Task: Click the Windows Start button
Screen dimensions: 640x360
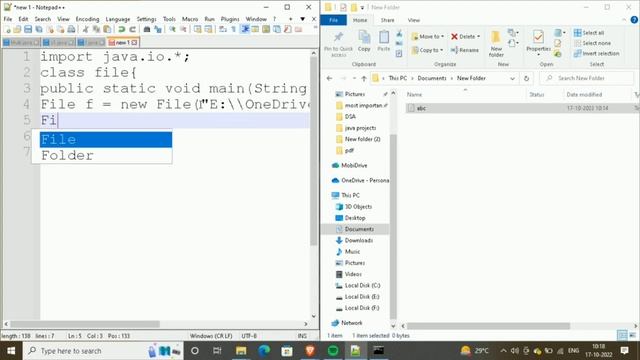Action: 11,351
